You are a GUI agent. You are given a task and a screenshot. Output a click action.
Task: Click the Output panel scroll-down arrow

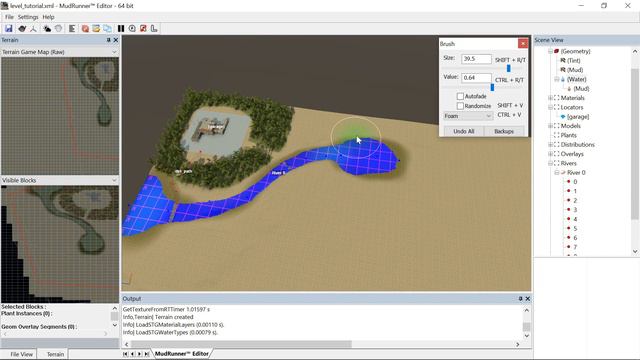tap(527, 336)
